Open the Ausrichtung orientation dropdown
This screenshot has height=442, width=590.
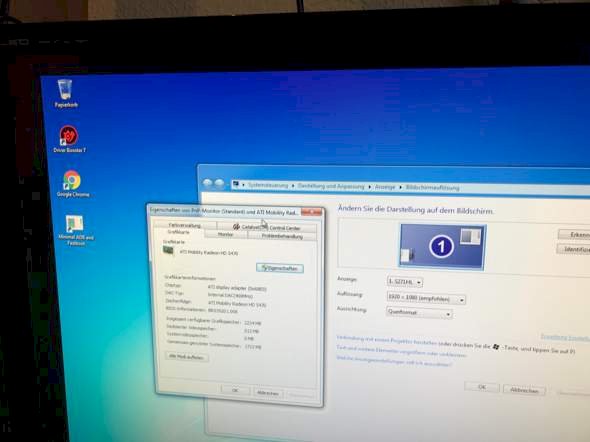tap(419, 312)
